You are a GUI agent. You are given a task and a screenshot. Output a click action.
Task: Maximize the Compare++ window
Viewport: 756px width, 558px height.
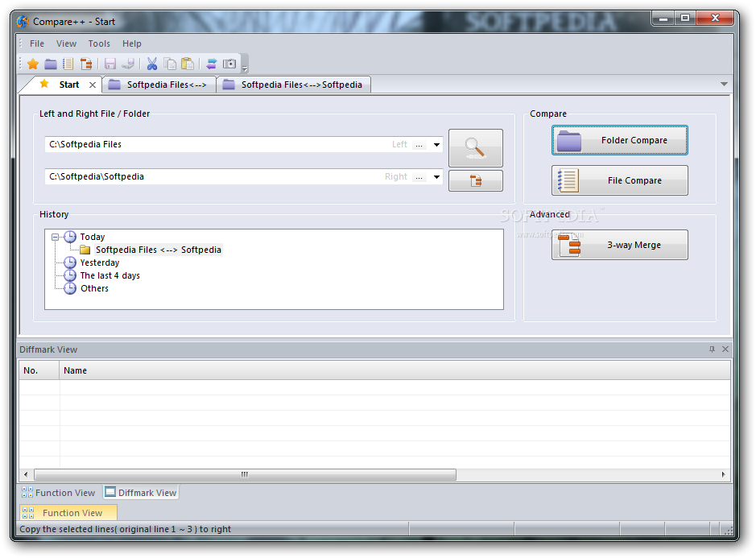point(684,19)
